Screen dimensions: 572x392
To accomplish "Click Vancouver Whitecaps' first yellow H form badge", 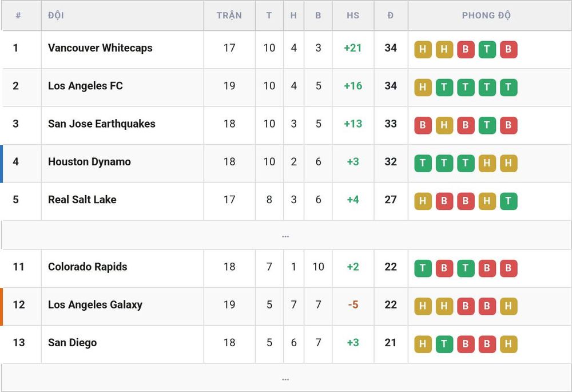I will tap(423, 49).
